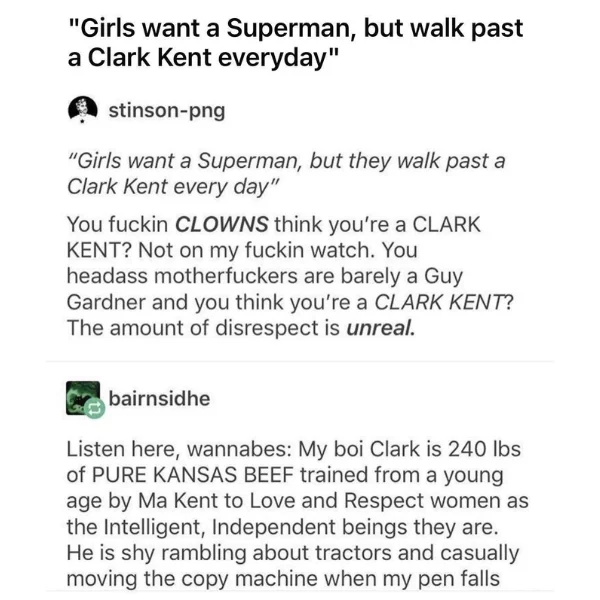600x600 pixels.
Task: Click the divider line between posts
Action: (300, 361)
